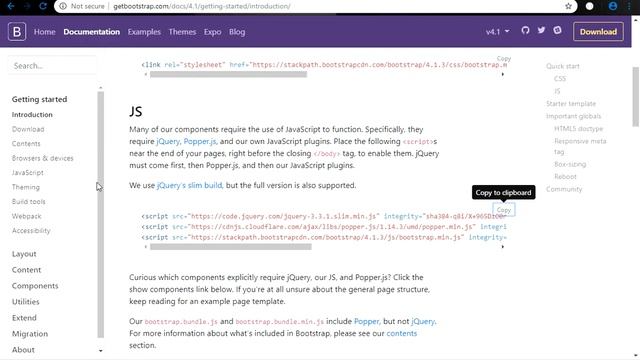Expand the Utilities sidebar section
This screenshot has width=640, height=360.
click(x=26, y=302)
